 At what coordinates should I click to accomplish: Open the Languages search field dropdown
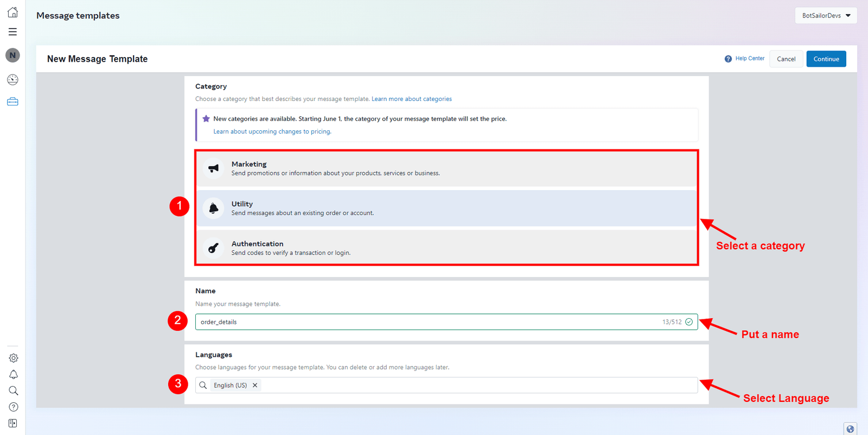click(477, 385)
